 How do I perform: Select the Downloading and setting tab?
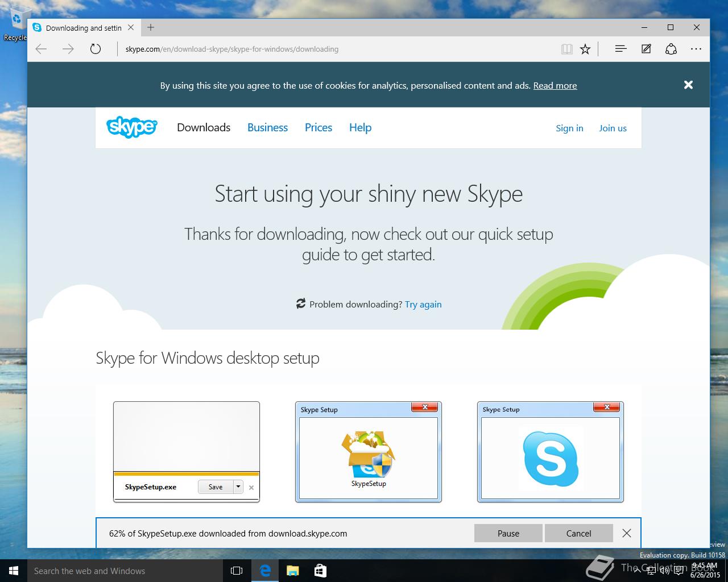coord(84,27)
